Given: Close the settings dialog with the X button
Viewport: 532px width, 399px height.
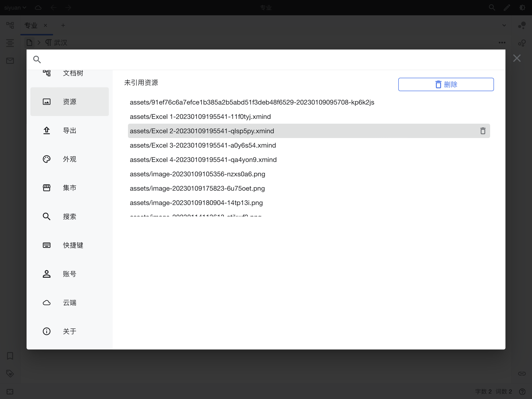Looking at the screenshot, I should click(x=517, y=58).
